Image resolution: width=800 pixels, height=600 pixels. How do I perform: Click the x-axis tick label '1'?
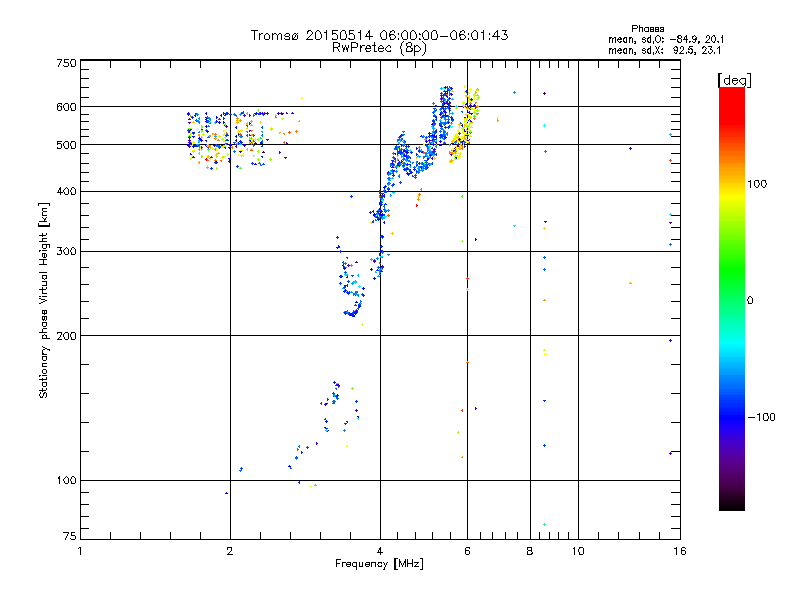(x=80, y=551)
